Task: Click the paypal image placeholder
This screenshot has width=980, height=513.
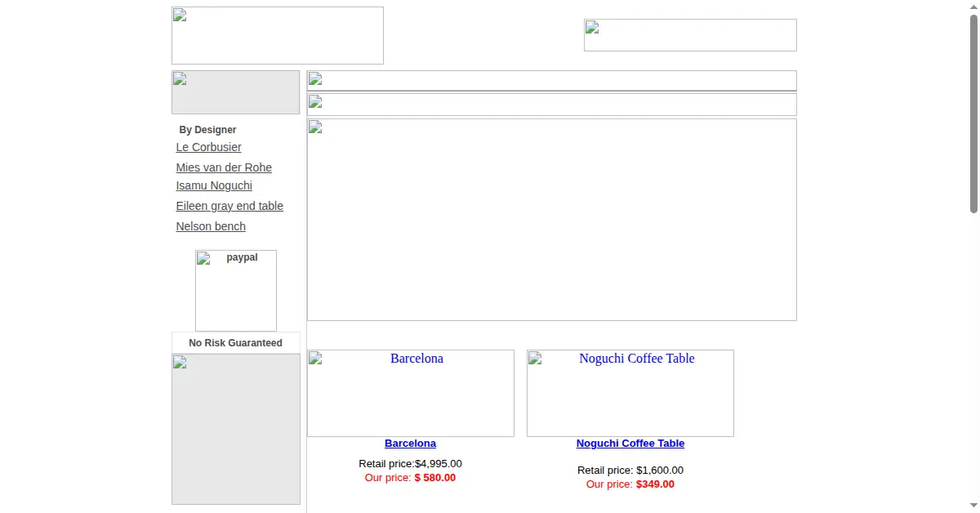Action: pyautogui.click(x=236, y=291)
